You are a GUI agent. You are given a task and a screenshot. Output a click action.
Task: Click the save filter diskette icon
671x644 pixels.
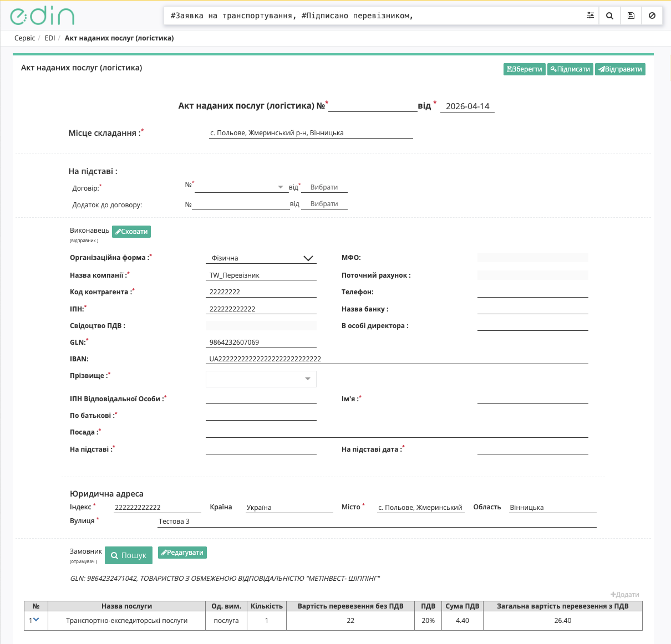pos(631,16)
